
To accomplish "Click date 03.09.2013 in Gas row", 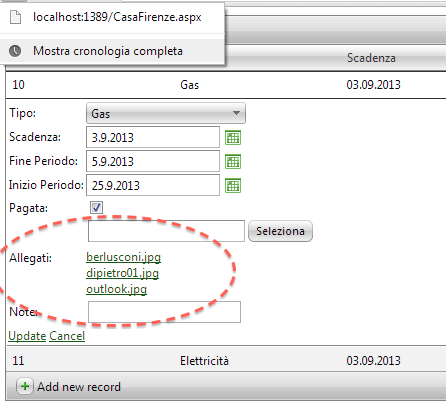I will 373,85.
